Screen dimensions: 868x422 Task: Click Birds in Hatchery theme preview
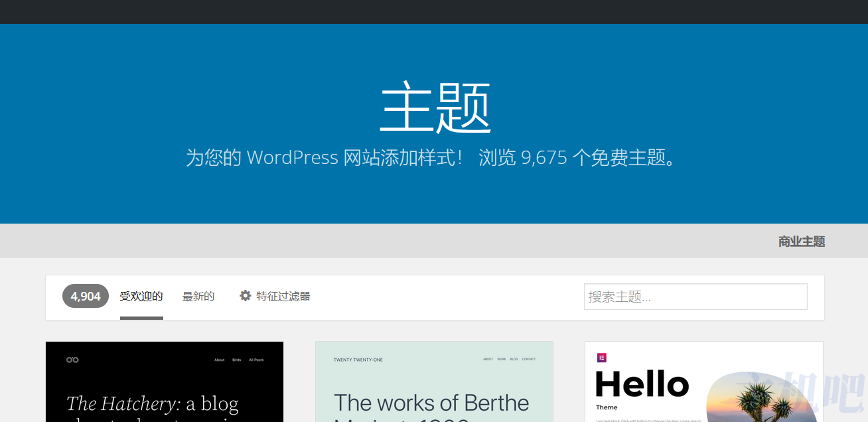click(237, 360)
